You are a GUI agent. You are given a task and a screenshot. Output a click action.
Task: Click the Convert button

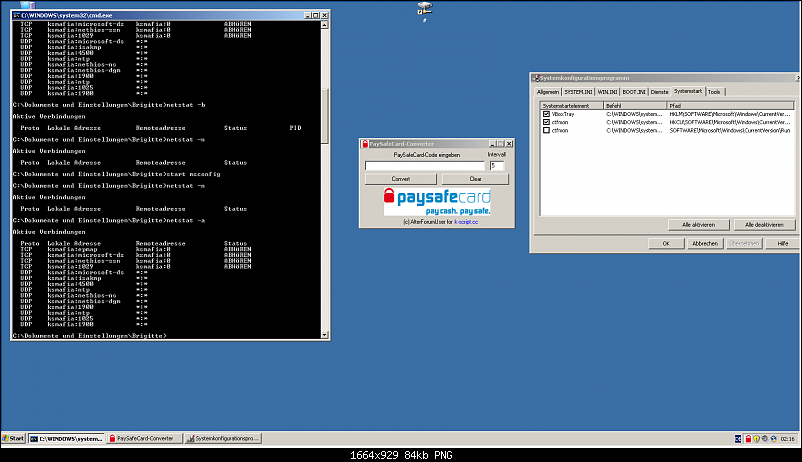coord(400,179)
